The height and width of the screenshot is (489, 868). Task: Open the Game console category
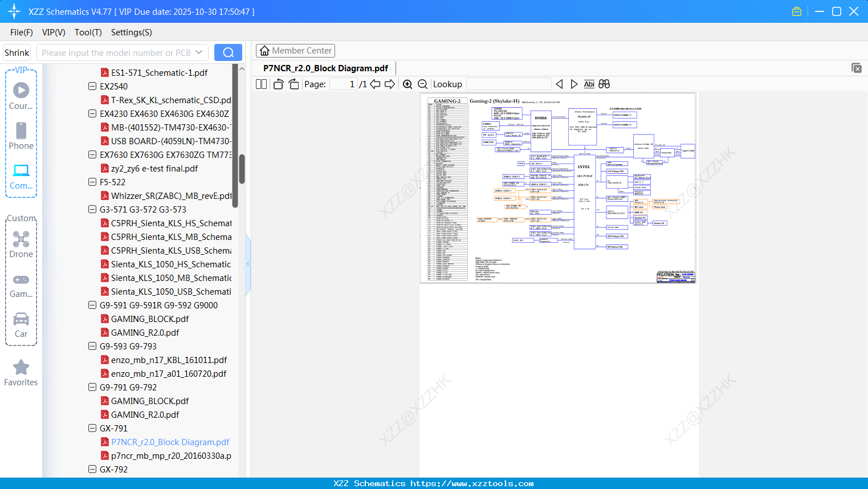pos(21,285)
